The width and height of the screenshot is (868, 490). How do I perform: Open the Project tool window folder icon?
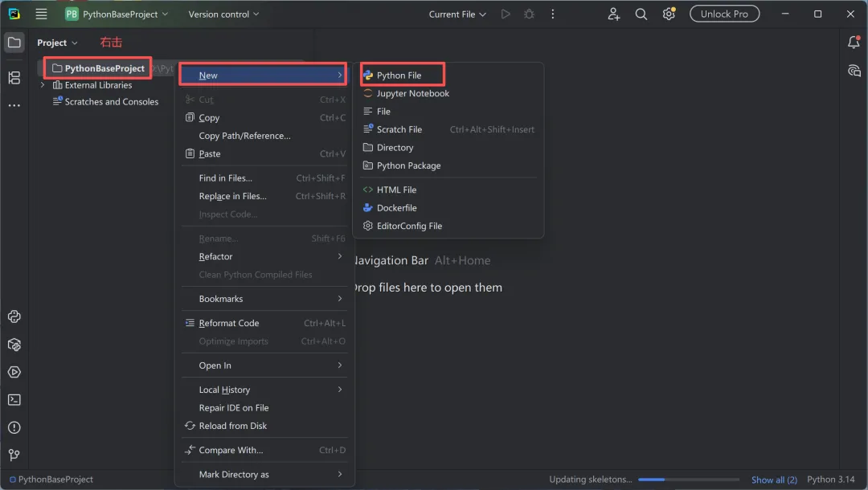tap(14, 43)
